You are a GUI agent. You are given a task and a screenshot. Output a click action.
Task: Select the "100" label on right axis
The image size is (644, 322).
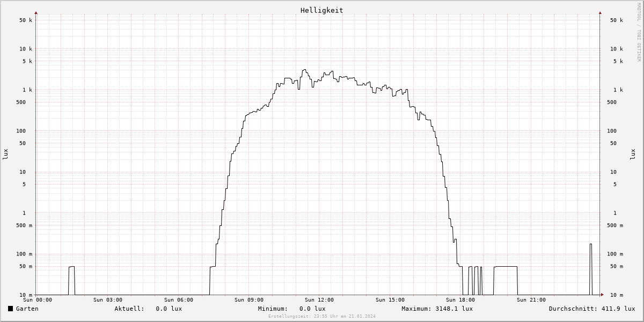coord(612,131)
